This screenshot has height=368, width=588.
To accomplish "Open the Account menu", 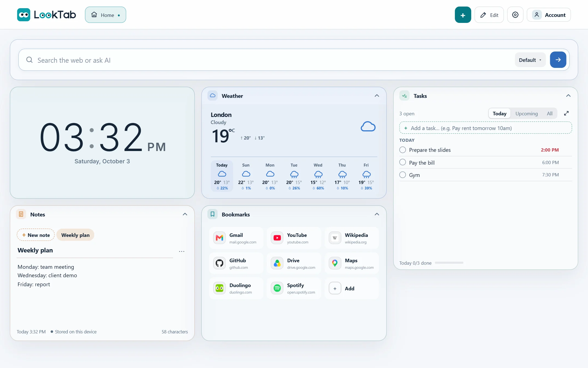I will tap(549, 15).
